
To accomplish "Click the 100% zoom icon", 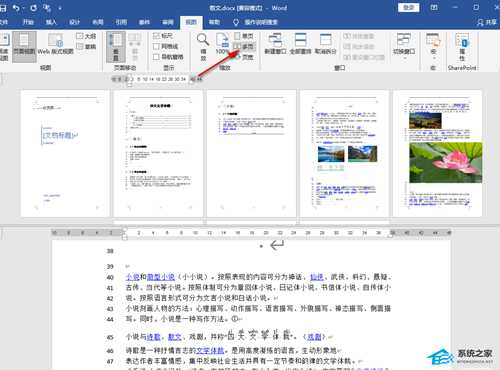I will [222, 43].
